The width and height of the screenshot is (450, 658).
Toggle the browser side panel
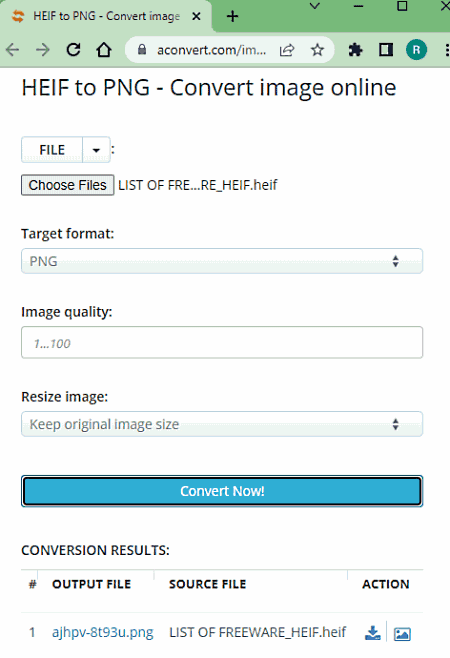tap(386, 50)
